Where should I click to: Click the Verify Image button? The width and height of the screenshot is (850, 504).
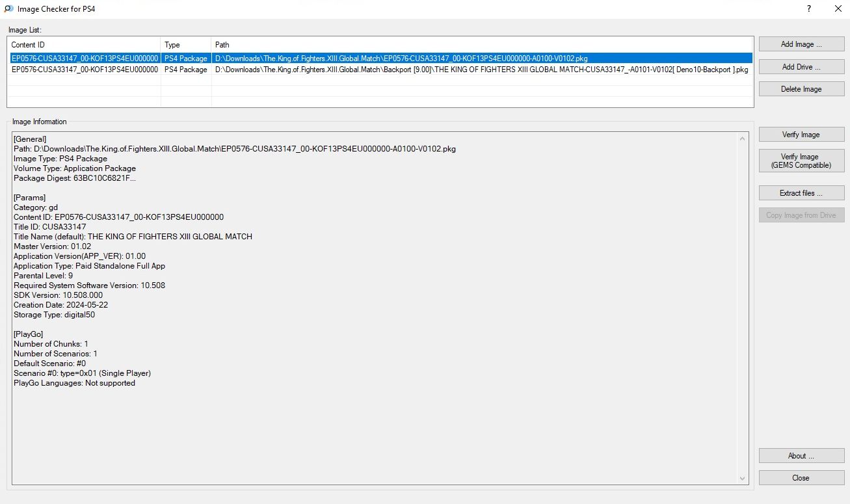coord(801,135)
